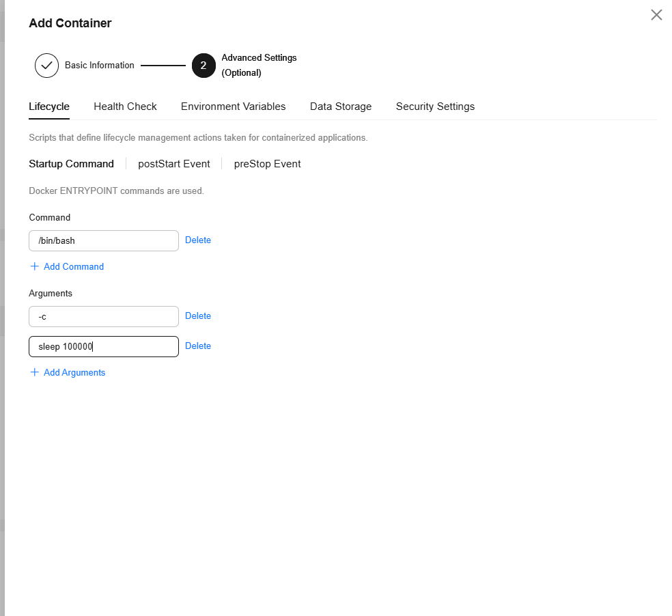Click the plus icon beside Add Command

(x=35, y=266)
